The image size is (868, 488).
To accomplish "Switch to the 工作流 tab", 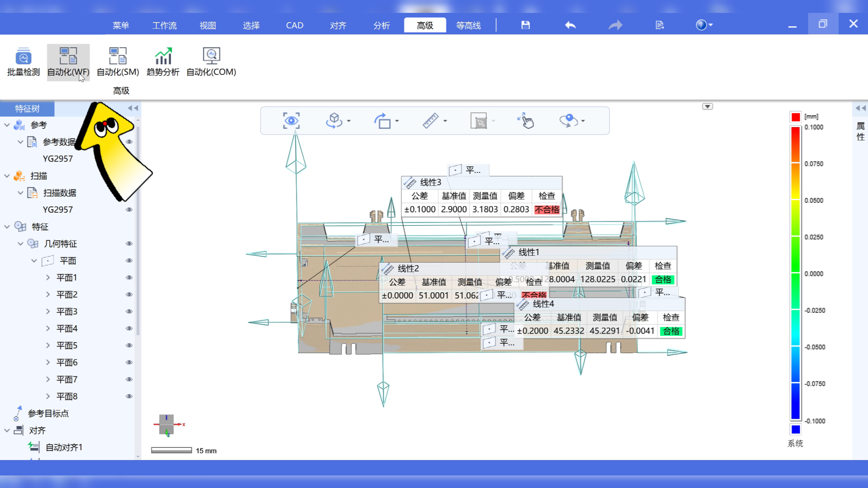I will pyautogui.click(x=165, y=25).
